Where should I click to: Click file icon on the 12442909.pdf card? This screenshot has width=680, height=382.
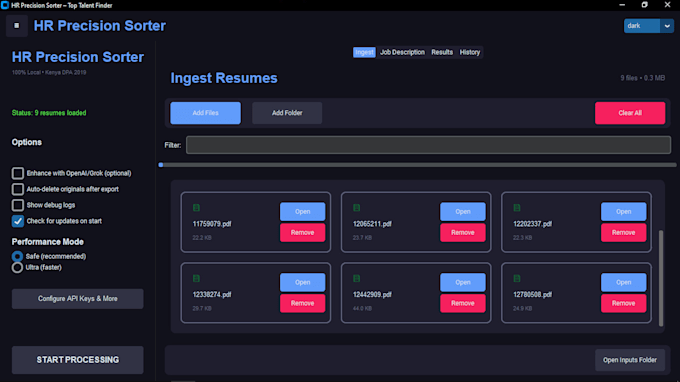(x=356, y=278)
